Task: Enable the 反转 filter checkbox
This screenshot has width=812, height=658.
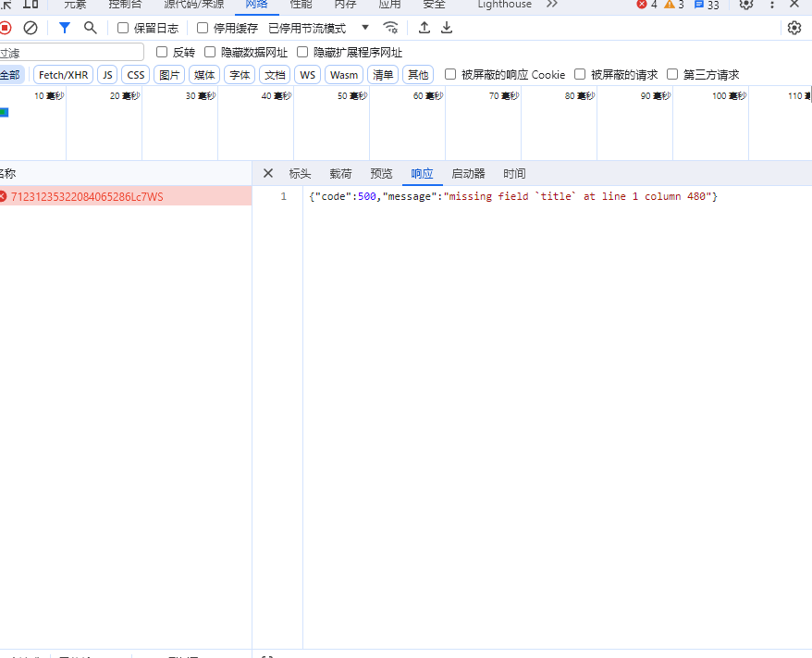Action: (x=163, y=52)
